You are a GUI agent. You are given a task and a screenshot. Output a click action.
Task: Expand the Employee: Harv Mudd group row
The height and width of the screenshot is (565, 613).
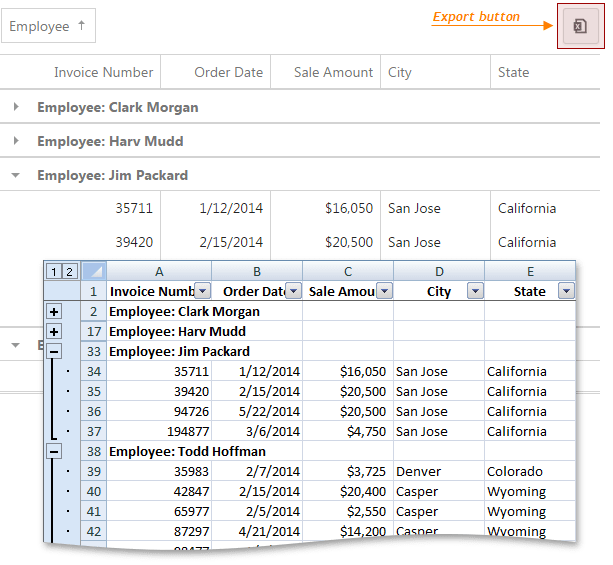tap(16, 141)
